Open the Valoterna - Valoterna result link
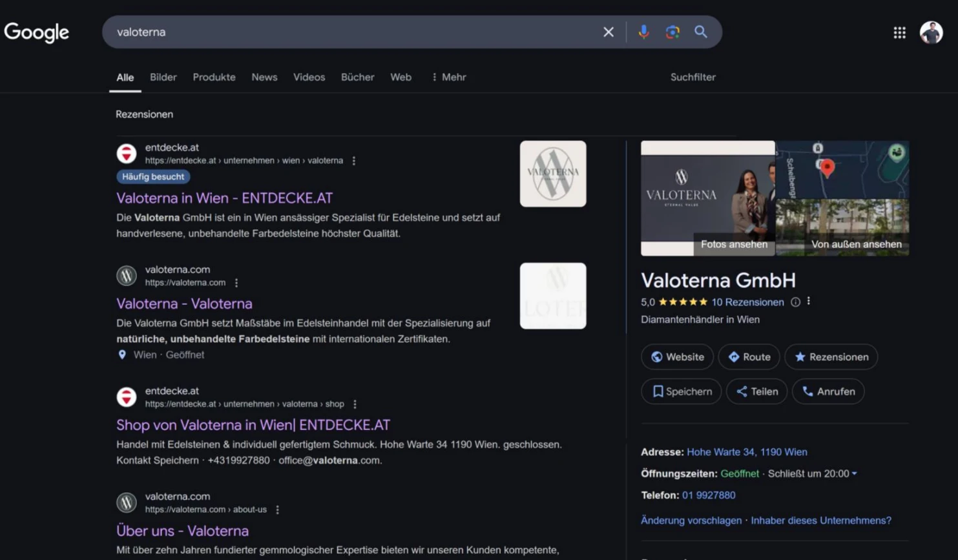 [184, 304]
